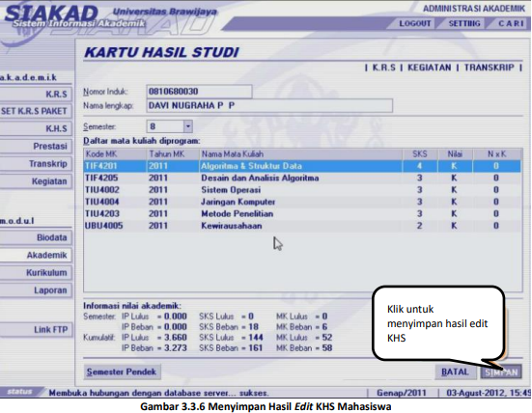Open the Laporan module
The image size is (532, 413).
(x=36, y=290)
